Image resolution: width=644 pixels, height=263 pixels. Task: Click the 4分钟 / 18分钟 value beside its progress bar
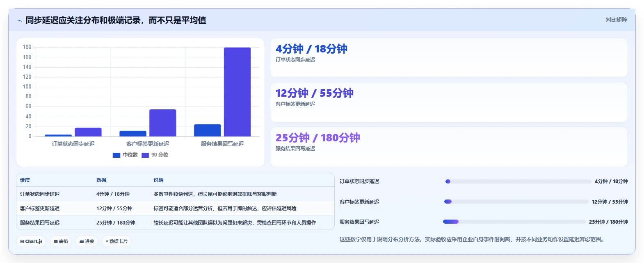[x=611, y=181]
